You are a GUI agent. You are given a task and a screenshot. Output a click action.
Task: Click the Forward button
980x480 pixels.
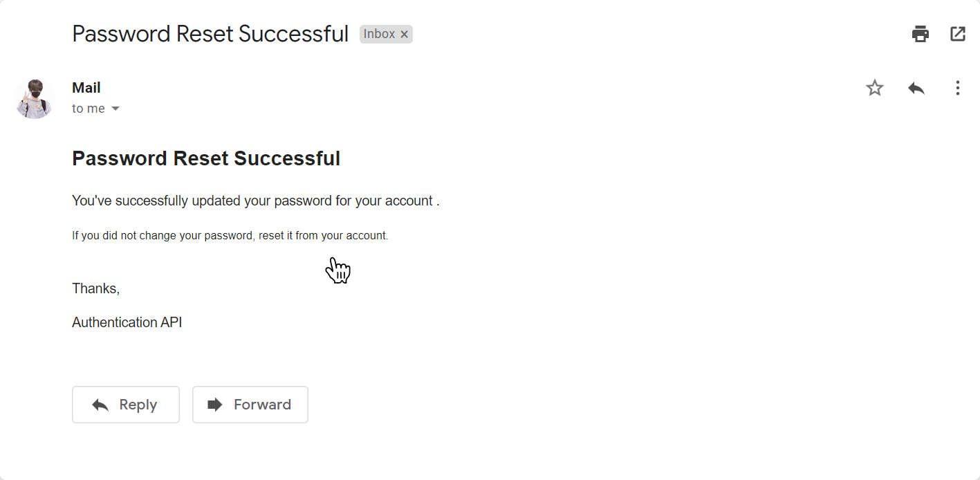click(x=250, y=405)
